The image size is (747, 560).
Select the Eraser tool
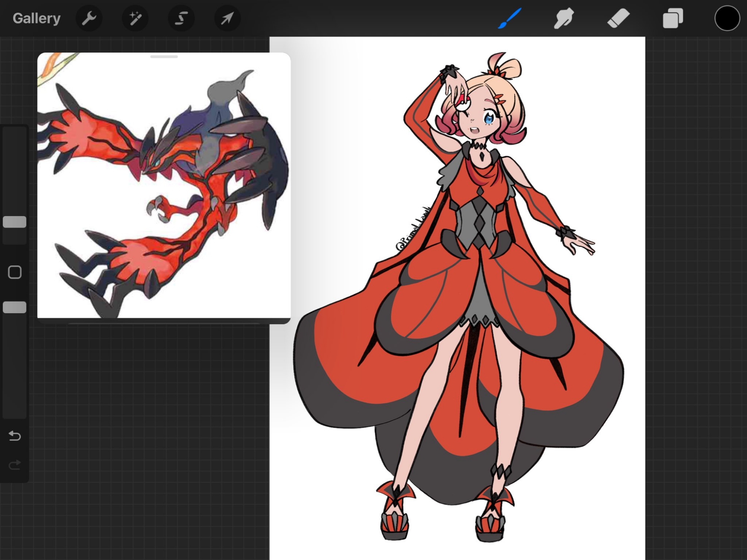click(618, 18)
